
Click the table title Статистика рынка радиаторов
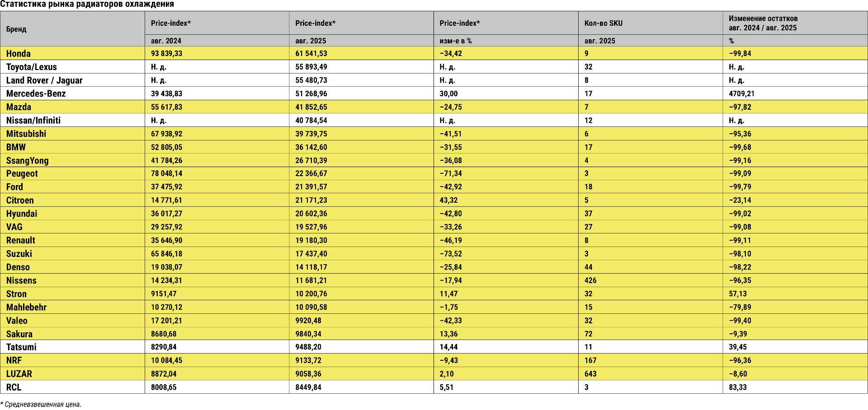tap(87, 5)
